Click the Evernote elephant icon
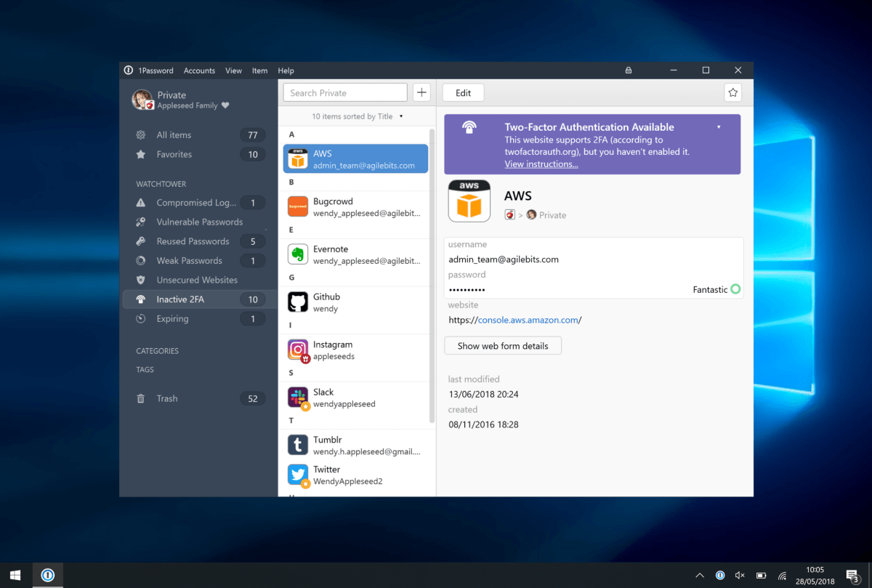 [298, 254]
